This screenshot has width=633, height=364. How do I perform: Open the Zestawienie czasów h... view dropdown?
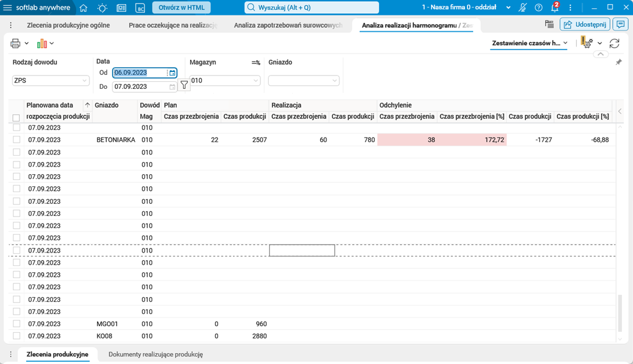530,43
